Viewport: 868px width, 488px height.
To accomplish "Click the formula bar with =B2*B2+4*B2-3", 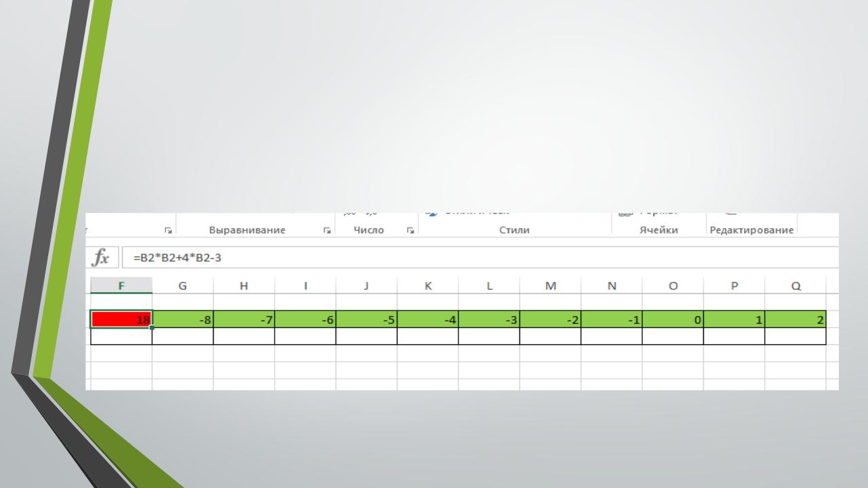I will click(480, 258).
